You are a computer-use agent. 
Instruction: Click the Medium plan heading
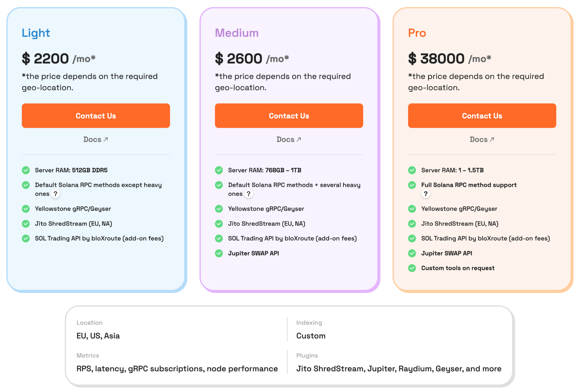237,33
